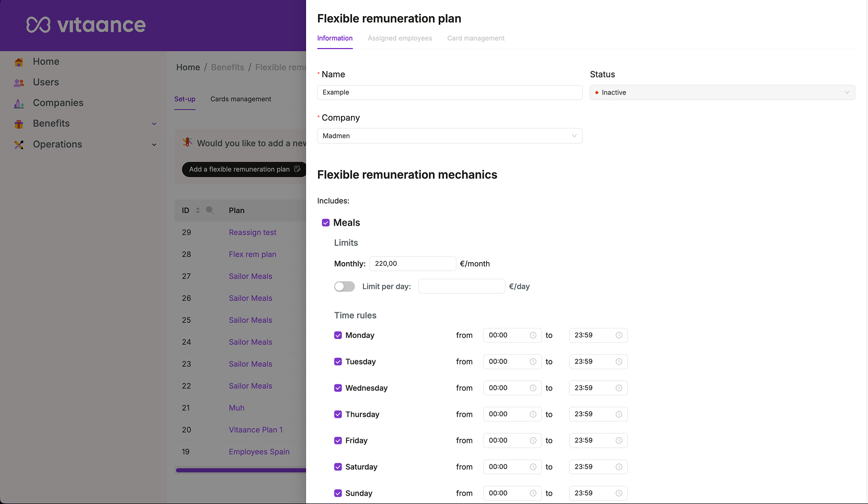
Task: Enable the Limit per day toggle
Action: (x=344, y=286)
